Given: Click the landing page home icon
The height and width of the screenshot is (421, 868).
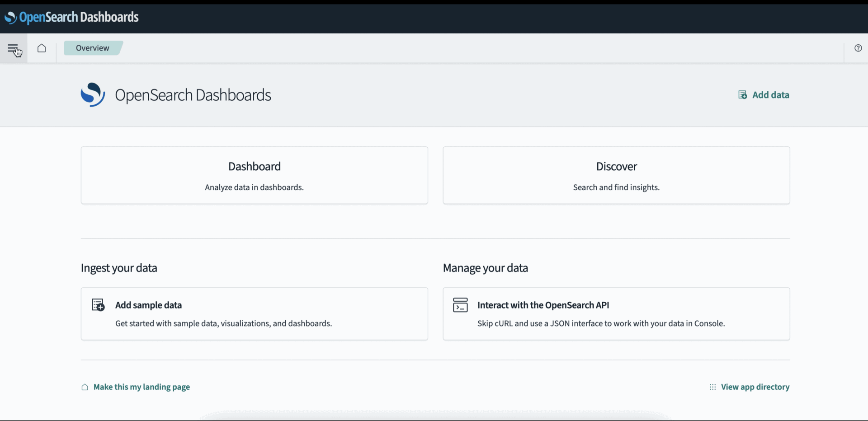Looking at the screenshot, I should [85, 387].
